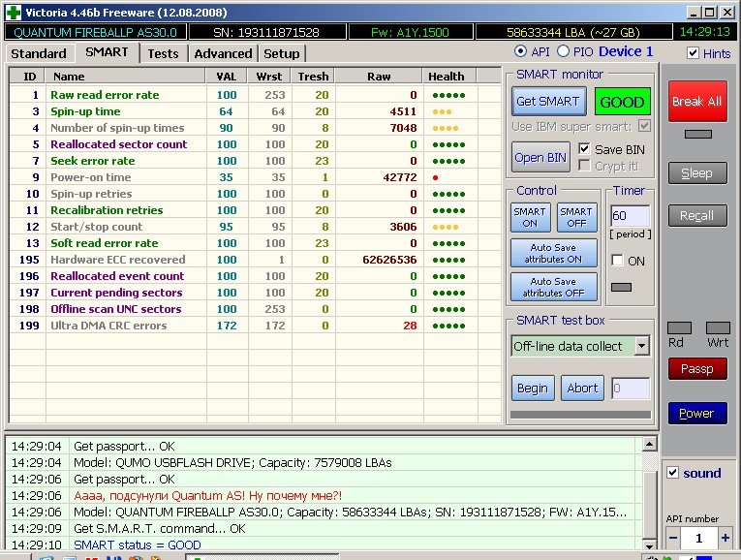Select Ultra DMA CRC errors attribute
Viewport: 741px width, 560px height.
click(x=255, y=326)
